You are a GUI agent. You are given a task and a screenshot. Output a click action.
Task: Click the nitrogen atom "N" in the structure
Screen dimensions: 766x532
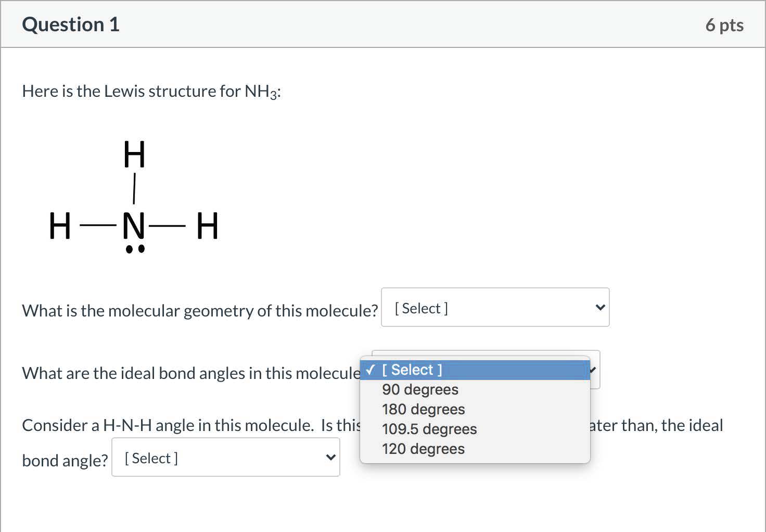click(134, 226)
